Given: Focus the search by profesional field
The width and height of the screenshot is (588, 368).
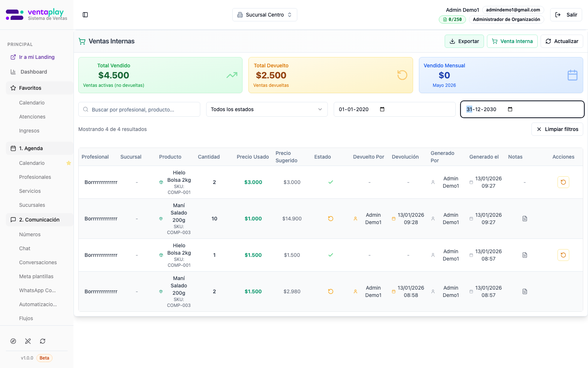Looking at the screenshot, I should (x=139, y=109).
